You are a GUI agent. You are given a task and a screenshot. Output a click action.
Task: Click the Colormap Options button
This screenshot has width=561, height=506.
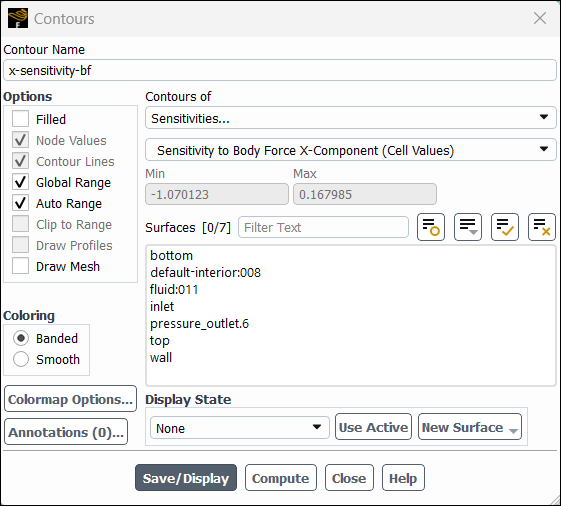70,399
